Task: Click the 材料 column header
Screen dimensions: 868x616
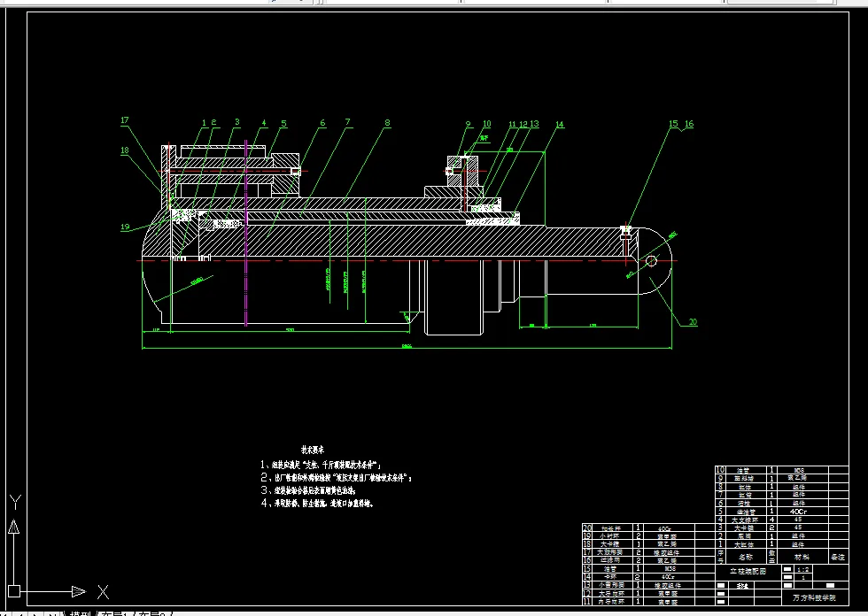Action: 801,557
